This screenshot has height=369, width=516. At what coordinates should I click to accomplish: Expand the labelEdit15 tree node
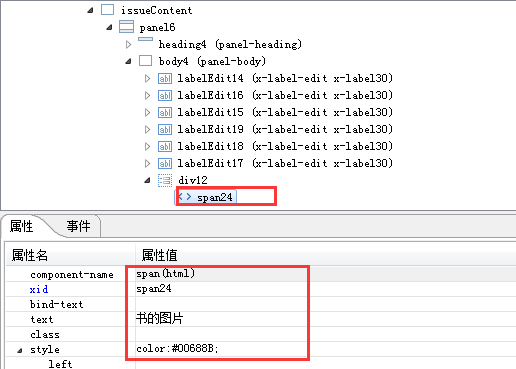(147, 112)
